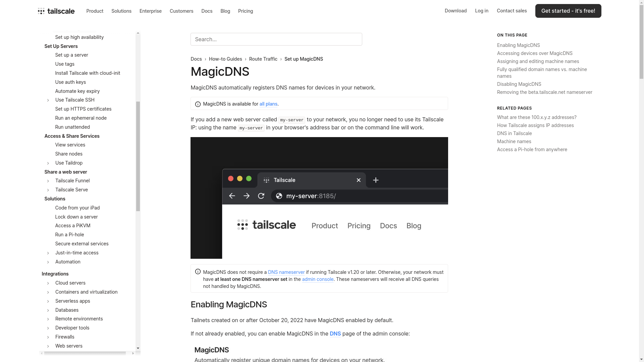Viewport: 644px width, 362px height.
Task: Expand Automation chevron
Action: coord(48,262)
